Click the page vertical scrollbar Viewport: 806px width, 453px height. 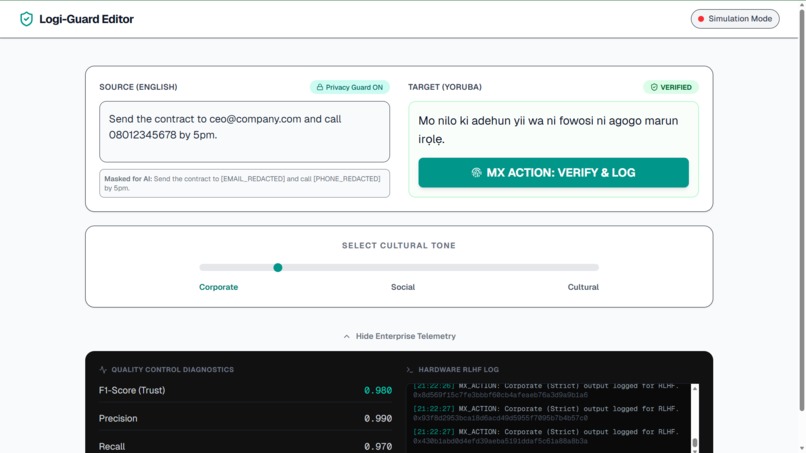pyautogui.click(x=802, y=211)
